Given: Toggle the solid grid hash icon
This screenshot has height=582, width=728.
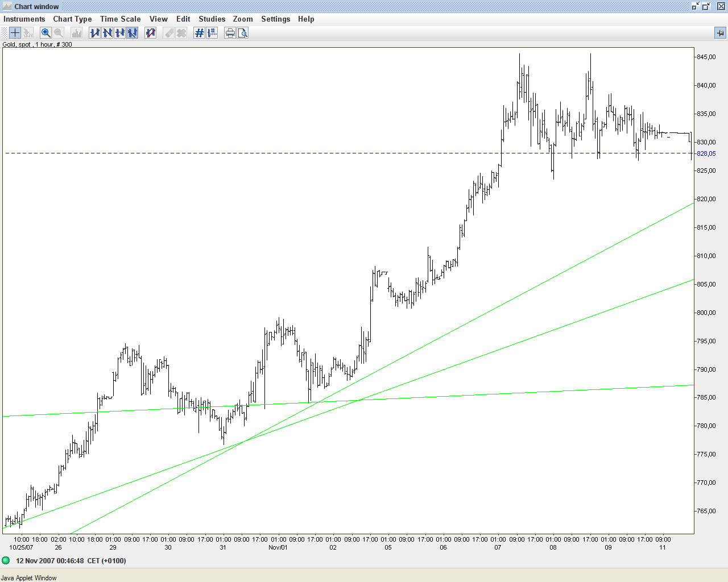Looking at the screenshot, I should (200, 33).
